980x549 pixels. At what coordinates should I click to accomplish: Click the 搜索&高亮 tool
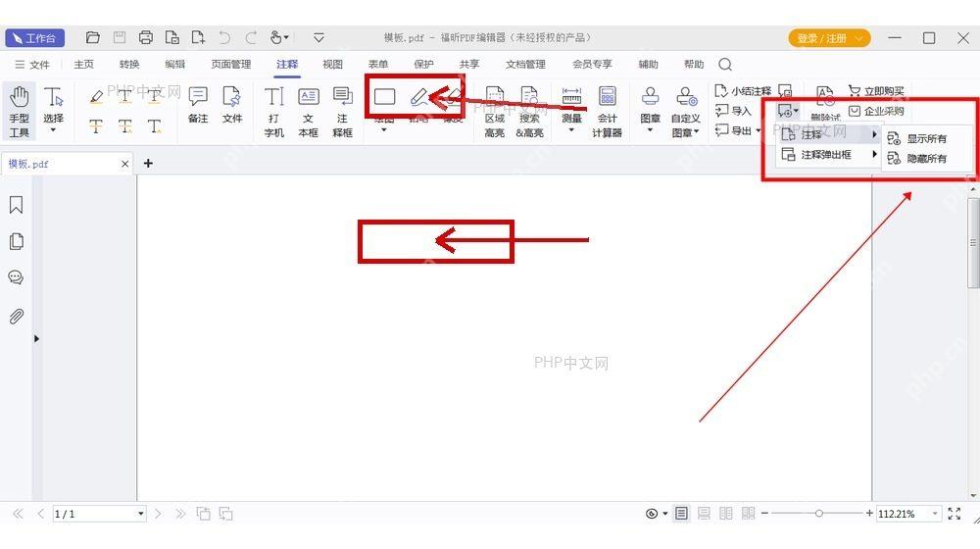click(x=529, y=112)
